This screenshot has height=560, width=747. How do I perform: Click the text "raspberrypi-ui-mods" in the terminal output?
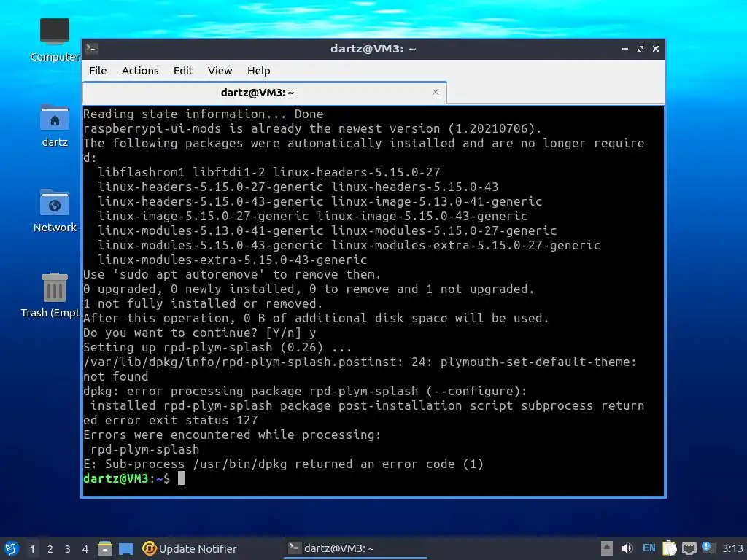pos(152,129)
